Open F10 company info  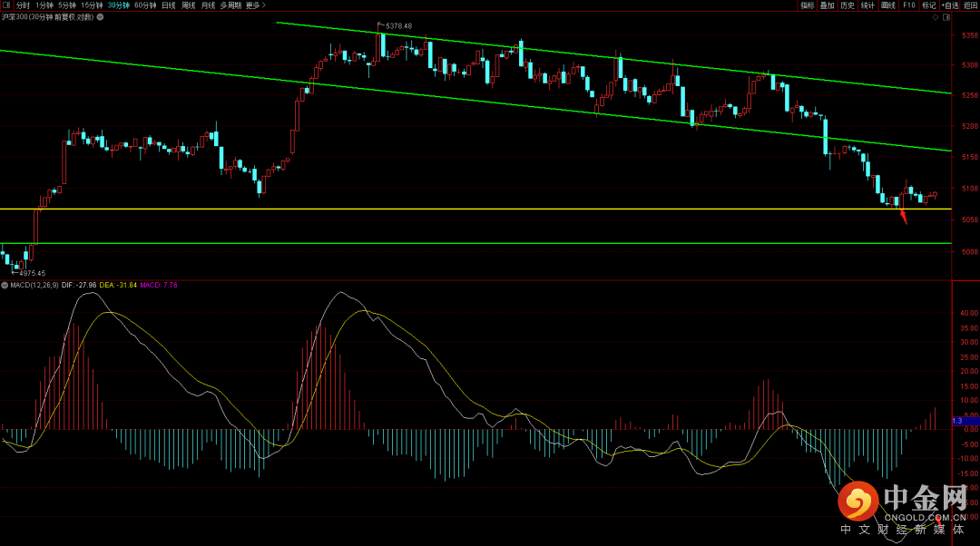908,5
